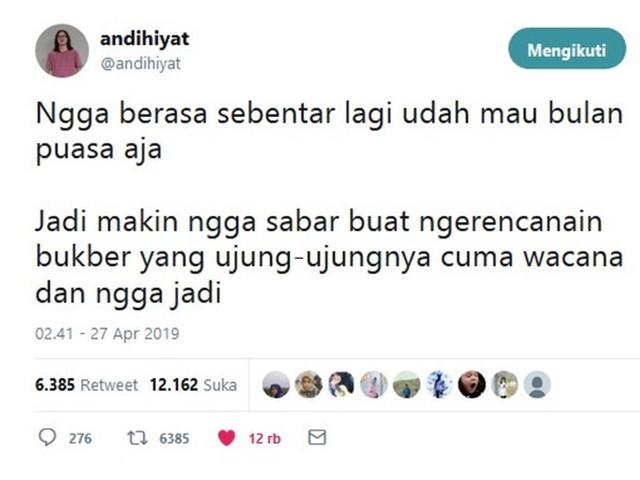The height and width of the screenshot is (480, 640).
Task: Click the third liker avatar in row
Action: tap(341, 384)
